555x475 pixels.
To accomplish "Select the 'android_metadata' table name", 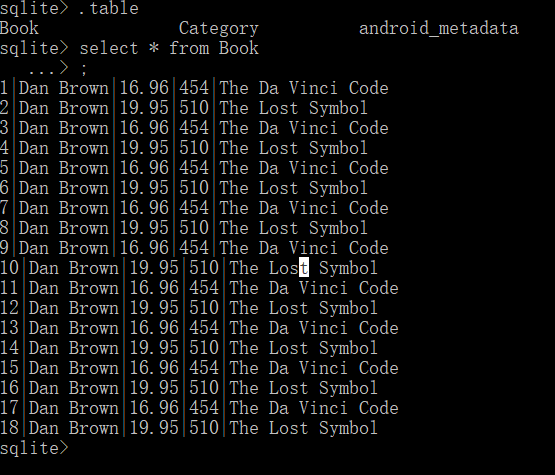I will pos(439,28).
